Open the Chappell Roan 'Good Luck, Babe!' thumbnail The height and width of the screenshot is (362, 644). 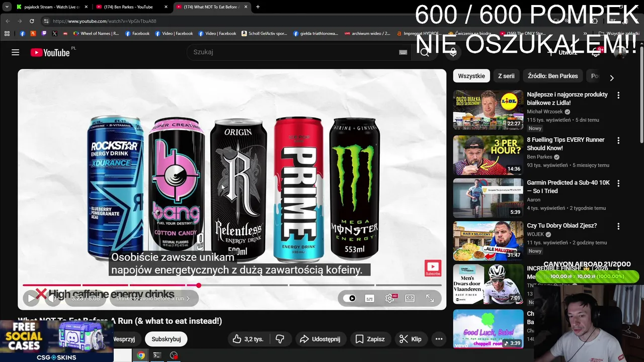pos(488,329)
